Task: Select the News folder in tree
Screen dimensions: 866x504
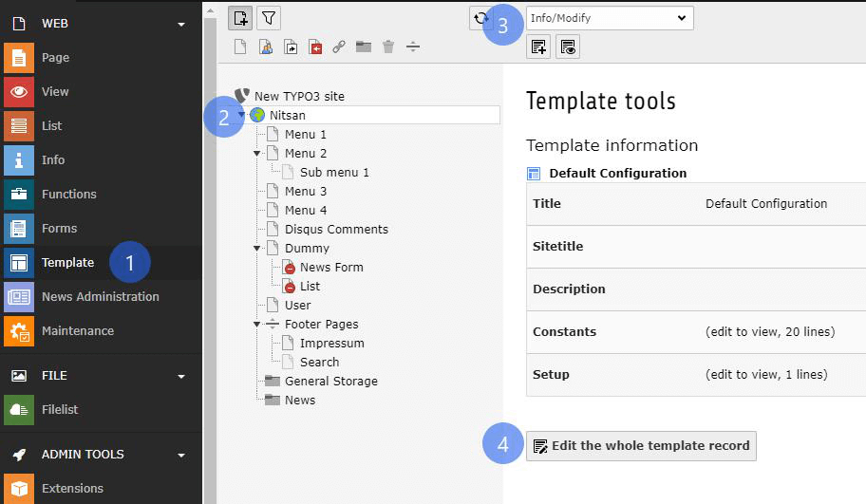Action: pyautogui.click(x=300, y=401)
